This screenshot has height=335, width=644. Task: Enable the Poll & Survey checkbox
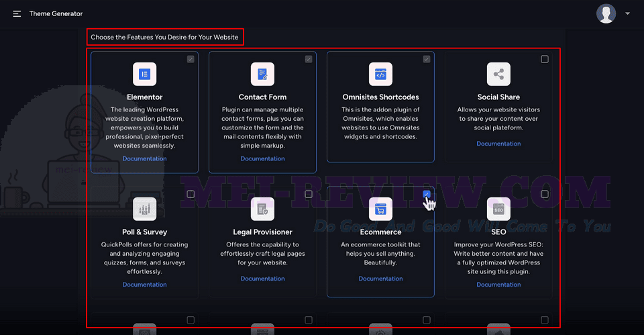click(x=191, y=194)
